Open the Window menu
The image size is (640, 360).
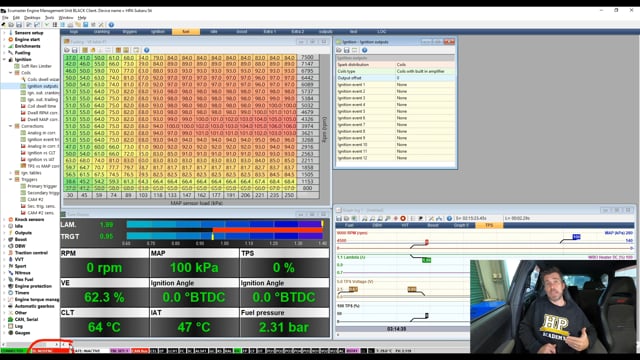[66, 18]
